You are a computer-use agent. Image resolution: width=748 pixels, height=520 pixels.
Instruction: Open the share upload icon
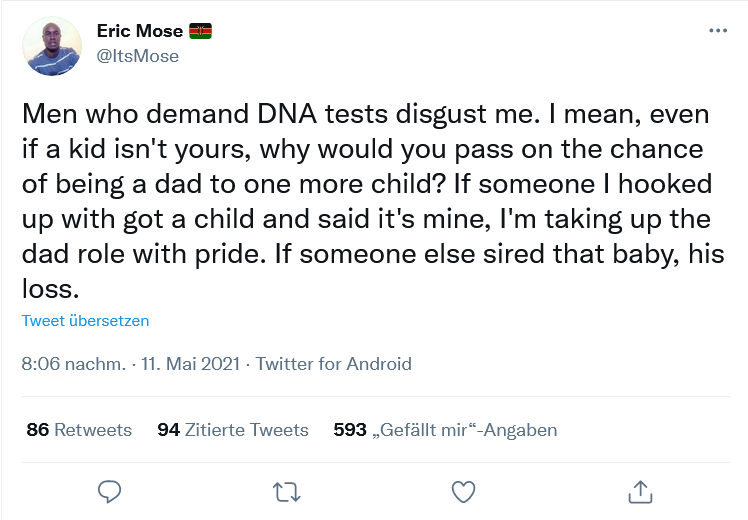tap(640, 492)
